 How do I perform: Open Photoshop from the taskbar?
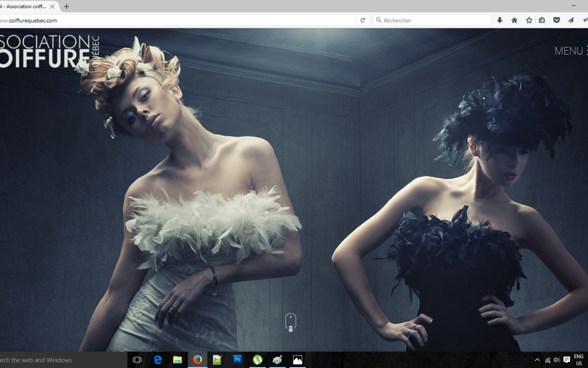[237, 360]
